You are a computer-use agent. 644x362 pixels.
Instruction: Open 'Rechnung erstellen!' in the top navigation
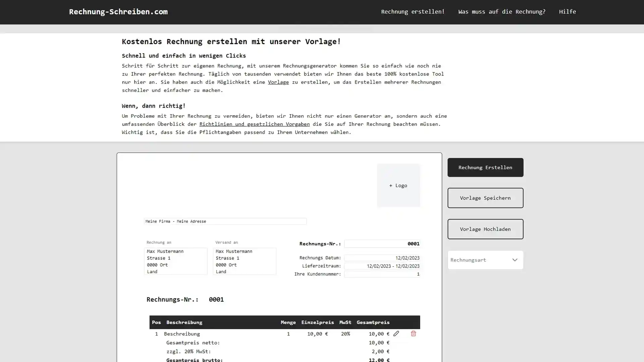coord(413,12)
